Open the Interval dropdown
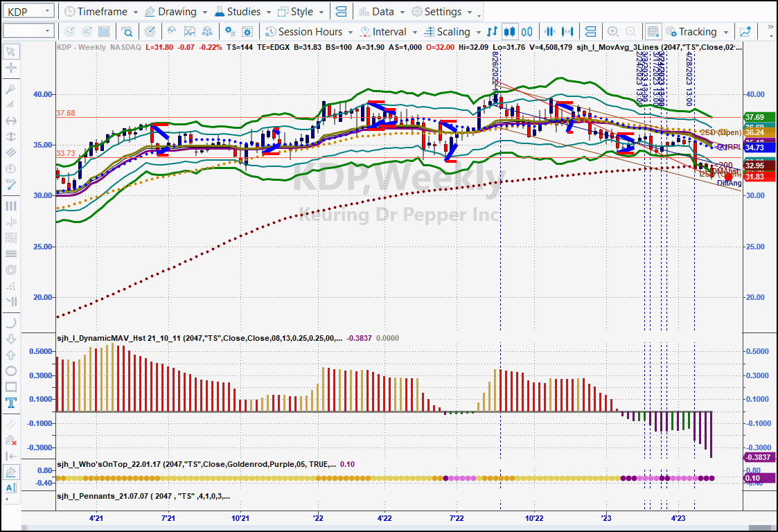Image resolution: width=778 pixels, height=532 pixels. point(389,32)
